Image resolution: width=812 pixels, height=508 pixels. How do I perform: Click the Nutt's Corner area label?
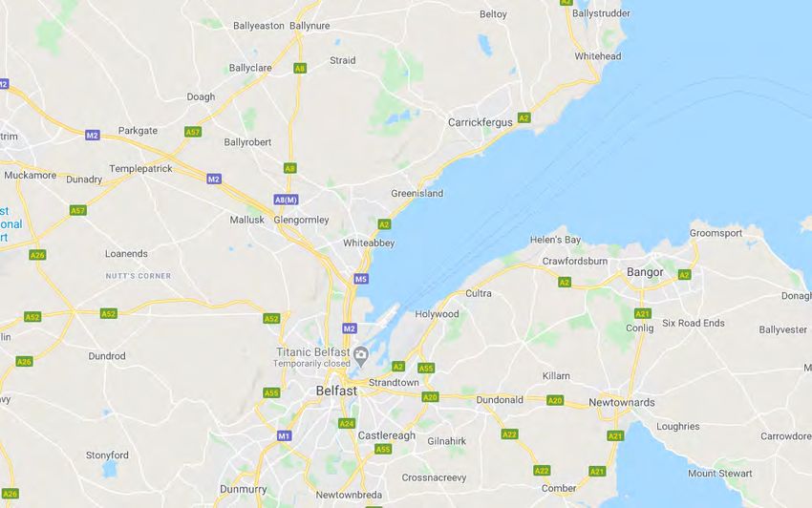pyautogui.click(x=139, y=276)
